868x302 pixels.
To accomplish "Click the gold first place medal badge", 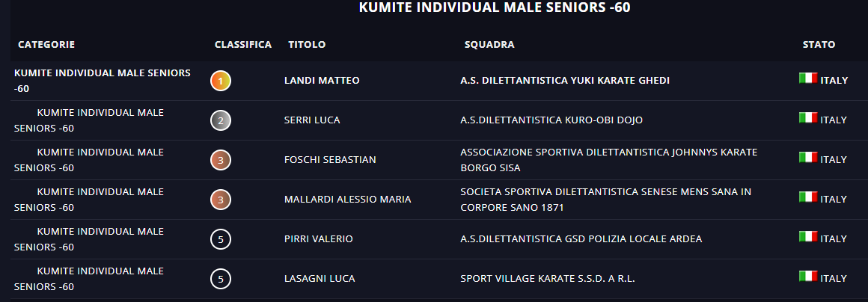I will (221, 81).
